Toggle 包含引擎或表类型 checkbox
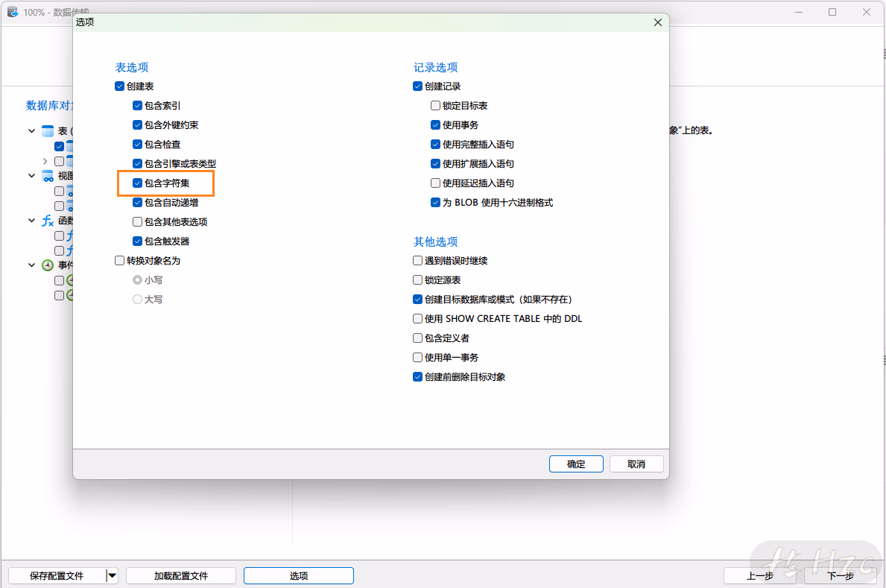 click(x=137, y=163)
